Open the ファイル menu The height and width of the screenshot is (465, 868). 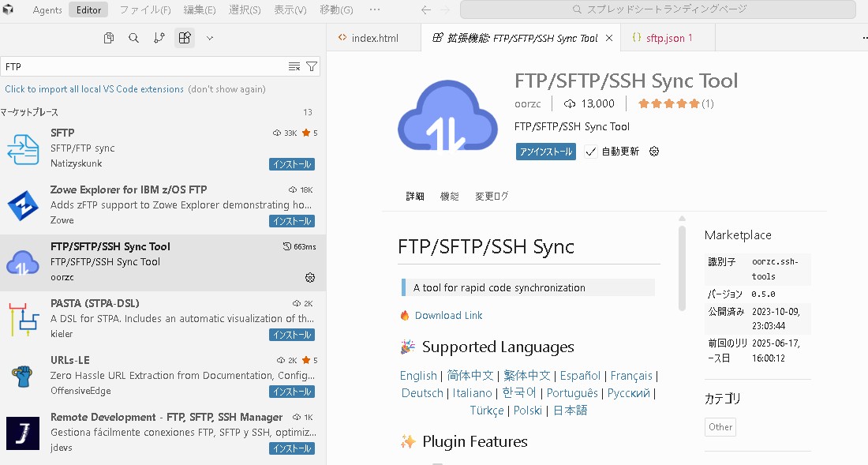[x=145, y=10]
